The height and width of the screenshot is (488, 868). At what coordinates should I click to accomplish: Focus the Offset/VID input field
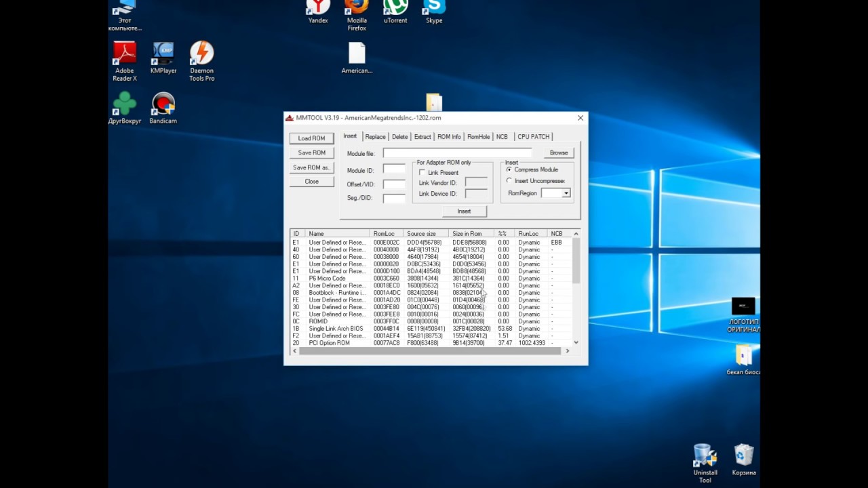[394, 184]
